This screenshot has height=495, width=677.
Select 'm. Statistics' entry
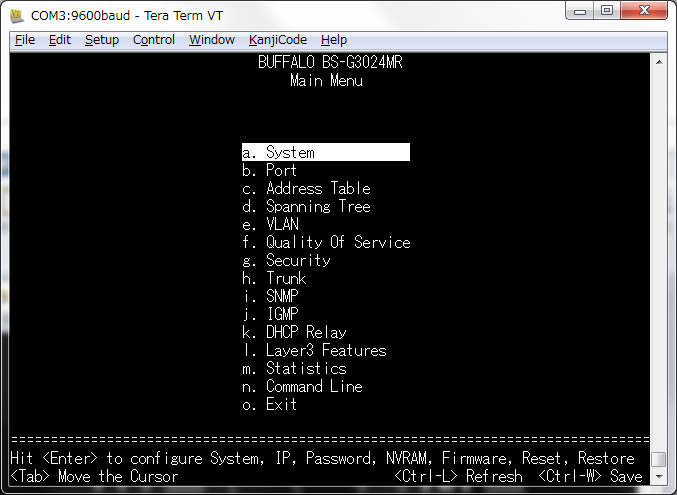[x=294, y=368]
